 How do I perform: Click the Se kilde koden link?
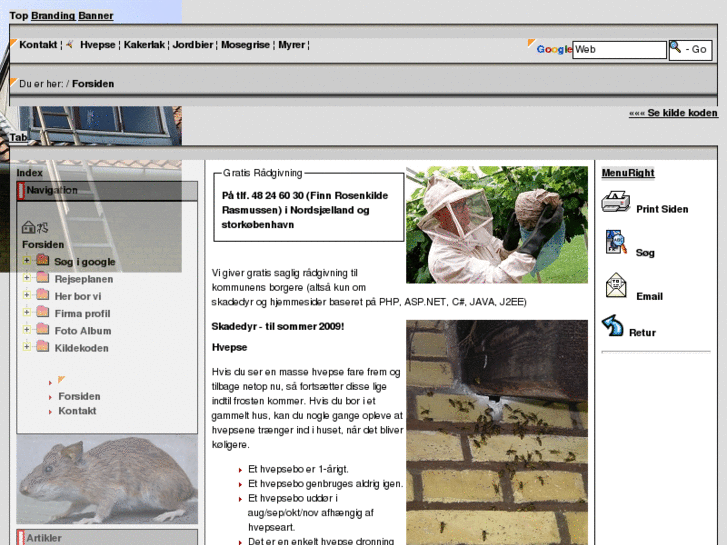[x=673, y=113]
